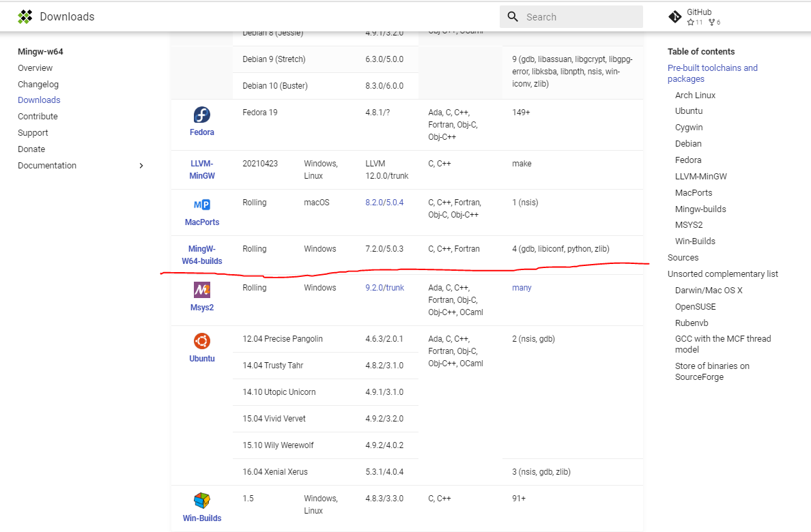Open the MingW-W64-builds link
The image size is (811, 532).
(201, 255)
